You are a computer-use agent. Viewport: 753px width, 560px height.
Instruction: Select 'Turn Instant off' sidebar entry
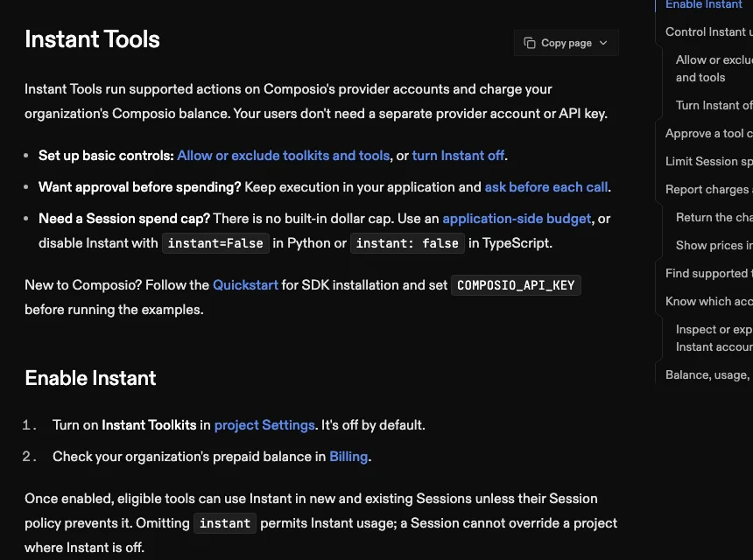(x=714, y=105)
